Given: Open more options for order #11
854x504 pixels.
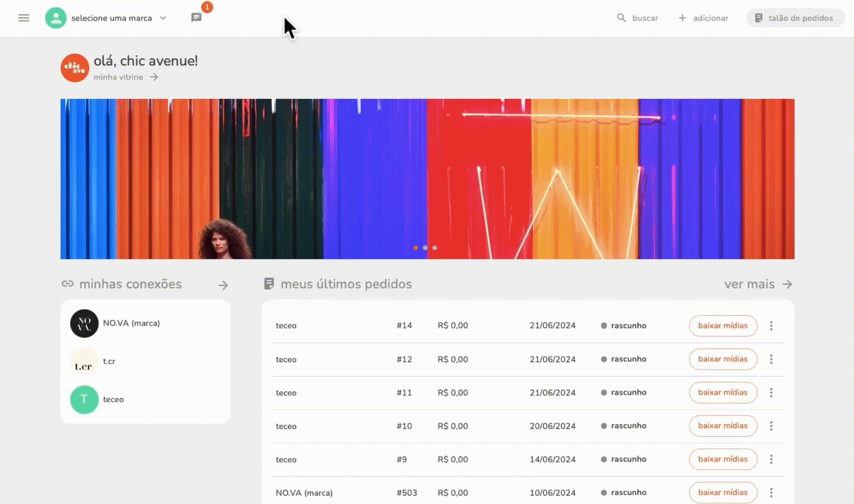Looking at the screenshot, I should point(771,392).
